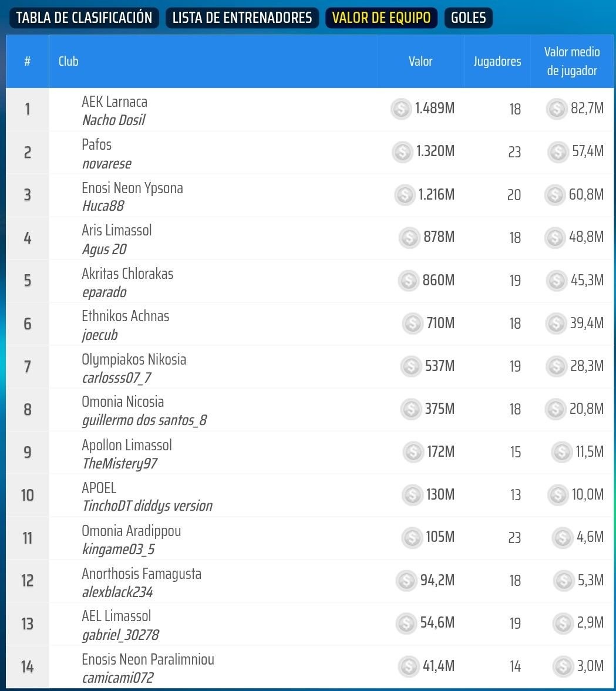Open the Olympiakos Nikosia club link

click(x=134, y=359)
